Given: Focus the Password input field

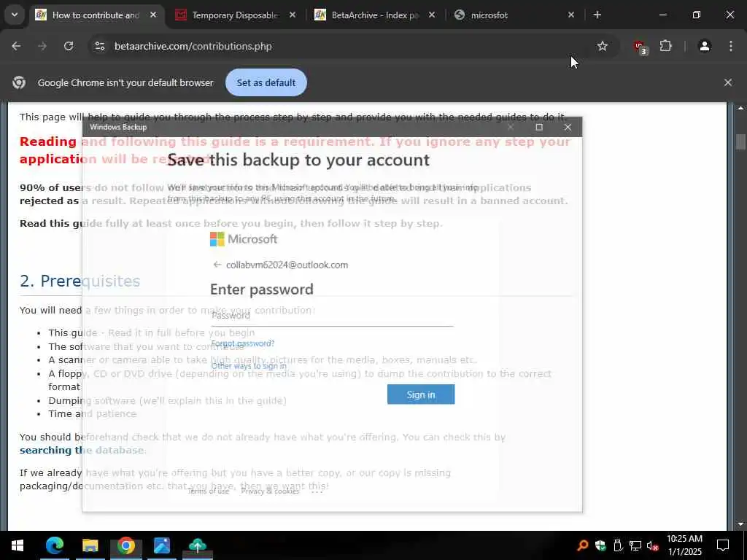Looking at the screenshot, I should 332,316.
